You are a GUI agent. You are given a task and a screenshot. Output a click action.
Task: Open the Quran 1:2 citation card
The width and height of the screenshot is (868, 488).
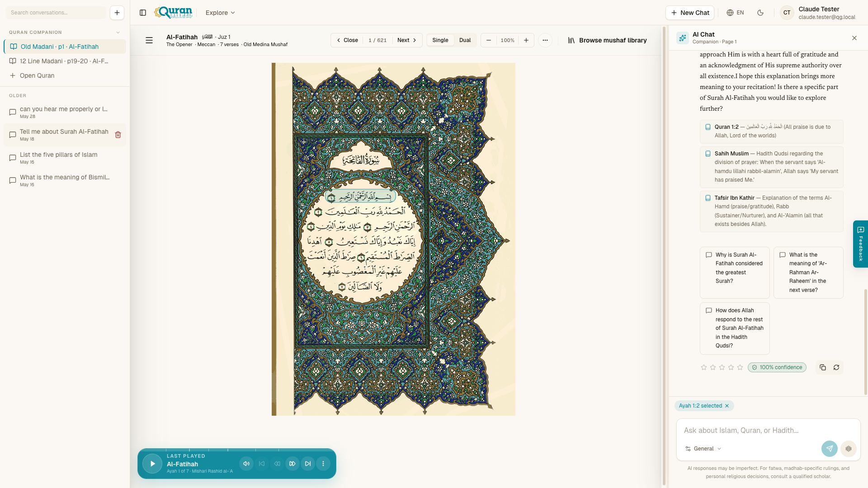click(x=771, y=131)
